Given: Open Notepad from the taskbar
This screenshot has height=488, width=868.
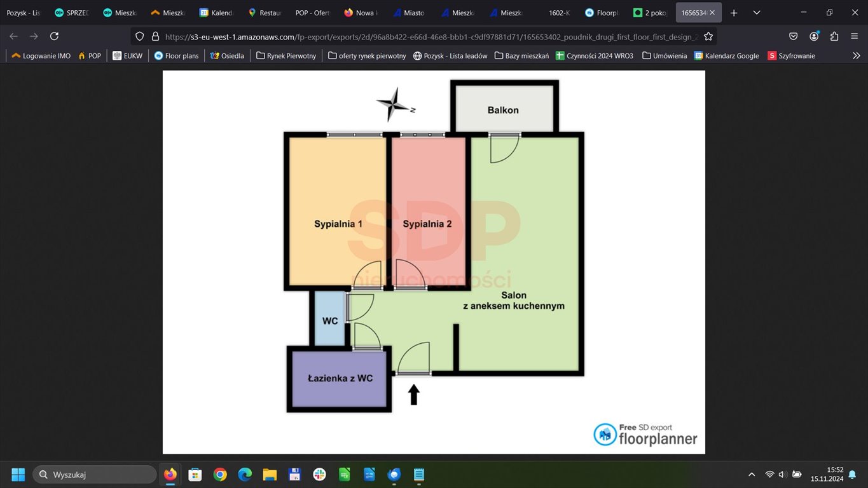Looking at the screenshot, I should (419, 475).
